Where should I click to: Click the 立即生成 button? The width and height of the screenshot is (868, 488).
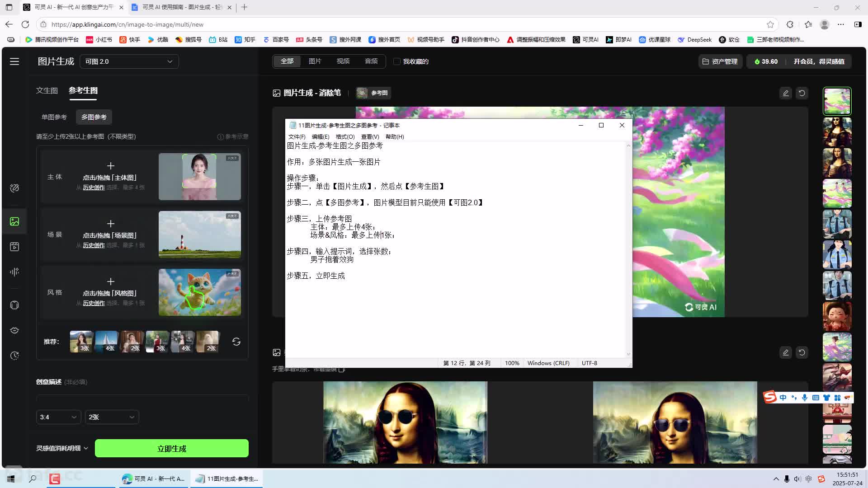pos(171,448)
